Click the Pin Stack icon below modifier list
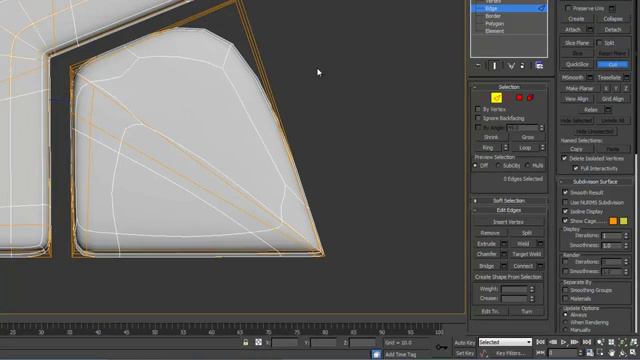640x360 pixels. 478,66
